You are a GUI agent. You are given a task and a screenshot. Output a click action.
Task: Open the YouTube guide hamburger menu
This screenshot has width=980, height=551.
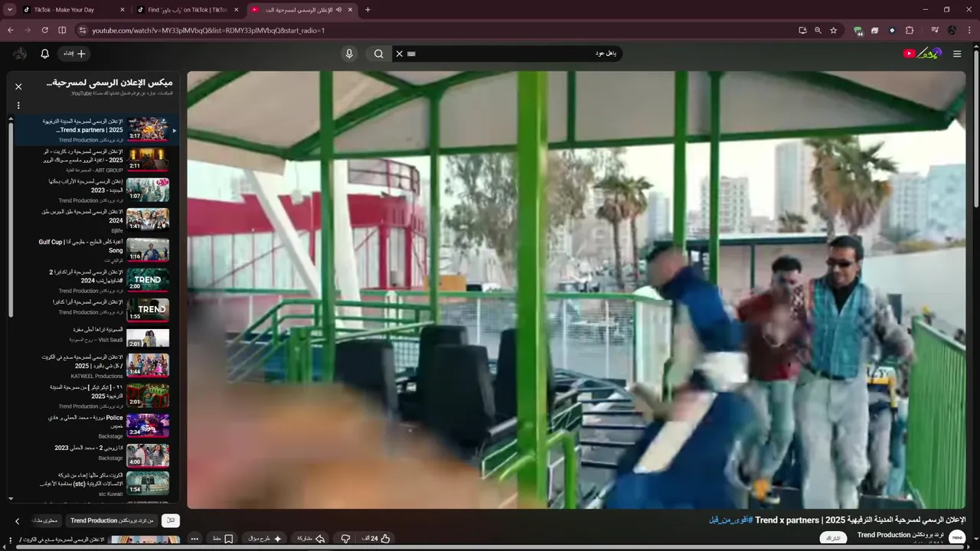pos(957,54)
